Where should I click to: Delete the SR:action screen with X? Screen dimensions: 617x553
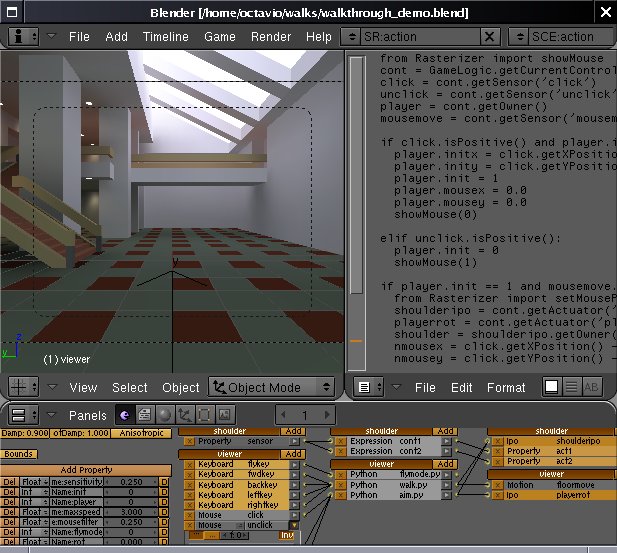coord(489,36)
